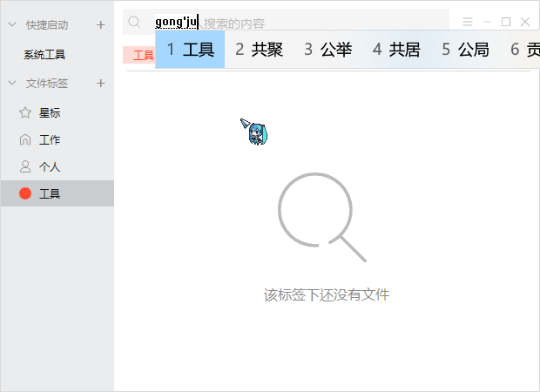Viewport: 540px width, 392px height.
Task: Select the 工作 tag icon
Action: 24,140
